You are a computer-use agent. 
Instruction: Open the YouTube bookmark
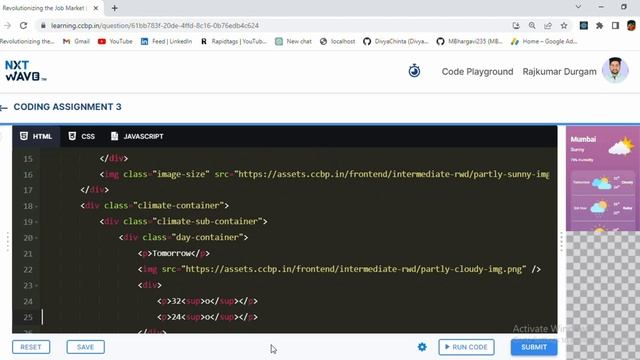[x=115, y=41]
